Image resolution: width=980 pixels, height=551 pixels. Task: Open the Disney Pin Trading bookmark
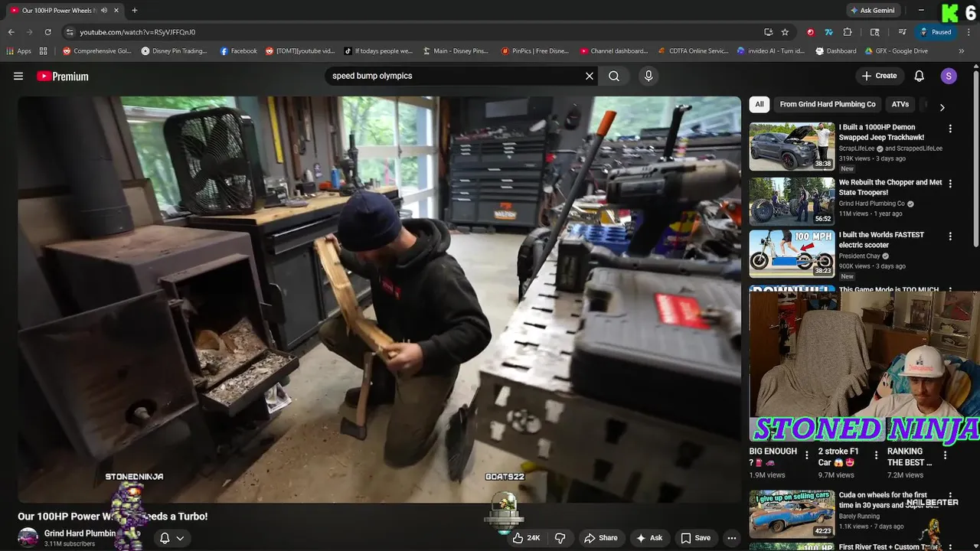pyautogui.click(x=174, y=51)
